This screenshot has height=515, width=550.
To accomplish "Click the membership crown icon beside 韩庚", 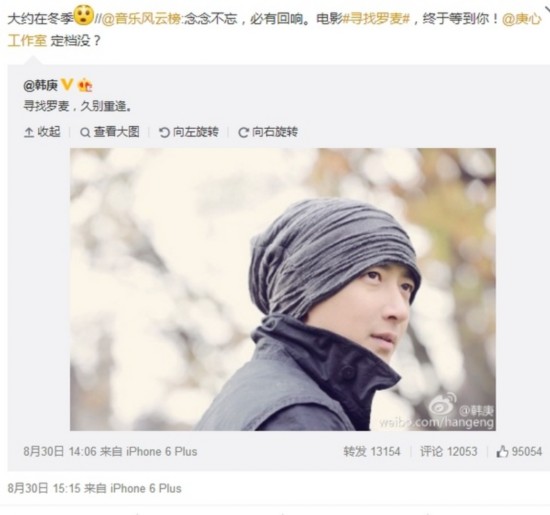I will (85, 85).
